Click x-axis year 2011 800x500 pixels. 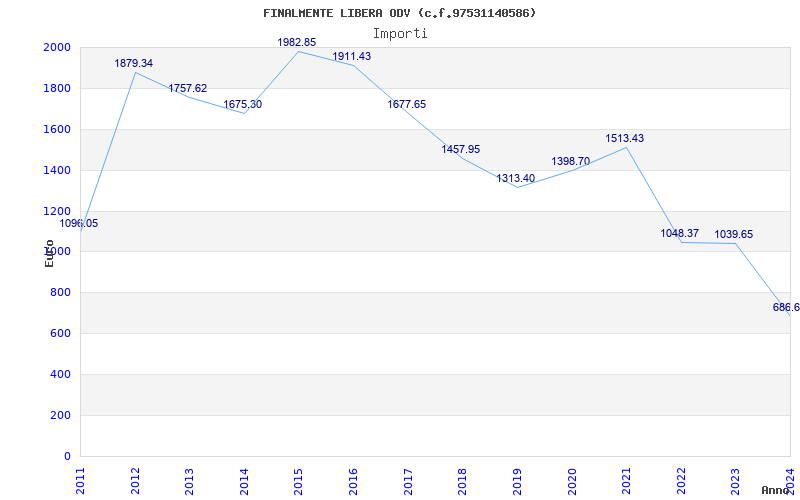tap(81, 481)
